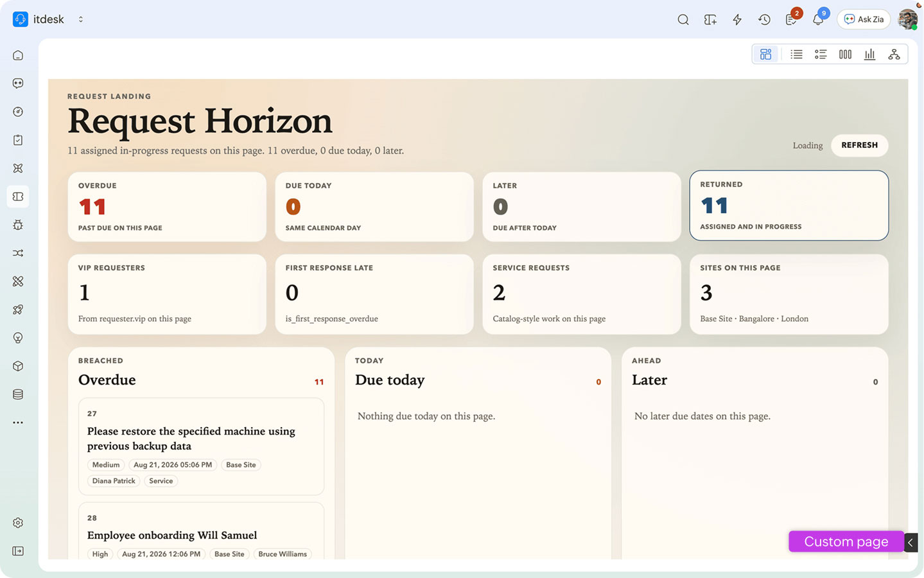
Task: Select the Overdue summary card
Action: [167, 207]
